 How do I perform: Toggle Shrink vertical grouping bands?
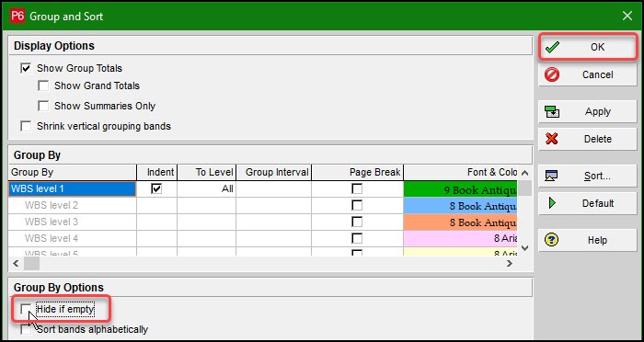[26, 126]
